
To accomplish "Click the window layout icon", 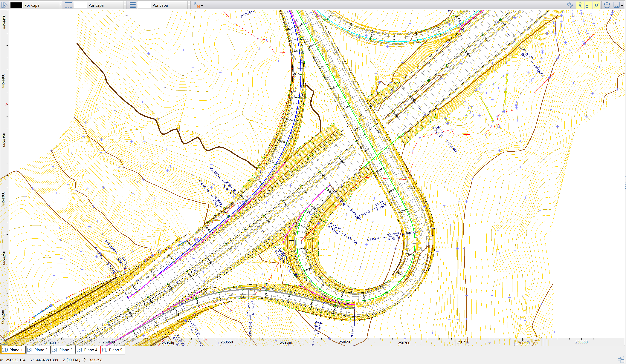I will pyautogui.click(x=617, y=5).
